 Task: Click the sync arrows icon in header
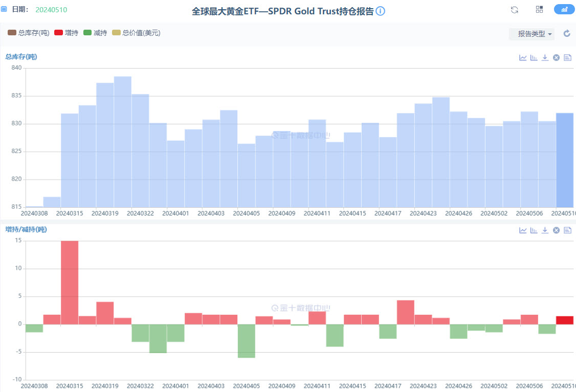(x=514, y=10)
